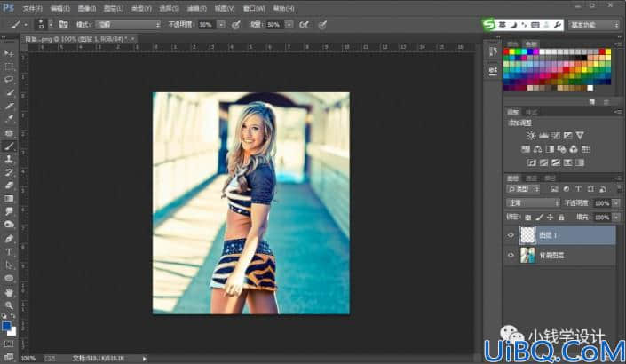Create new swatch from foreground color
The height and width of the screenshot is (364, 626).
point(592,102)
